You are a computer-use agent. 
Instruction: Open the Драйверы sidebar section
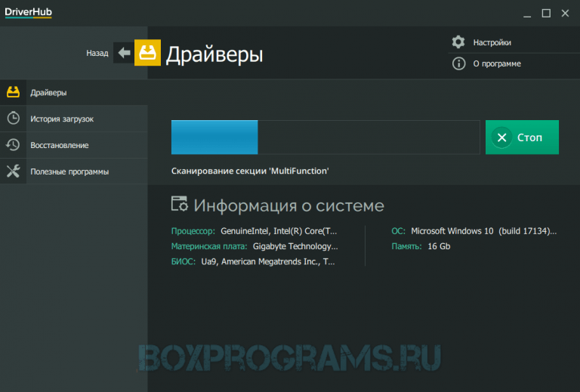click(x=48, y=92)
